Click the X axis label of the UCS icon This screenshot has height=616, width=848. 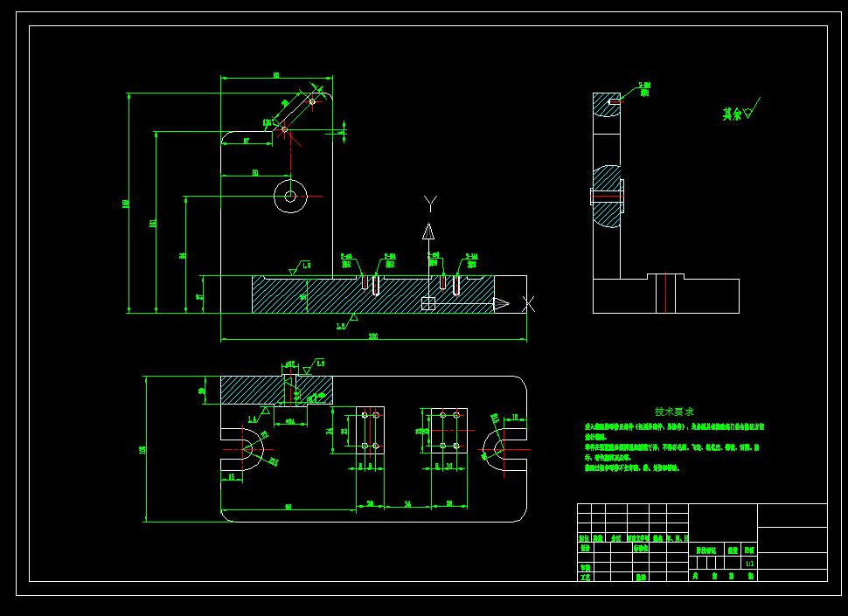click(529, 304)
